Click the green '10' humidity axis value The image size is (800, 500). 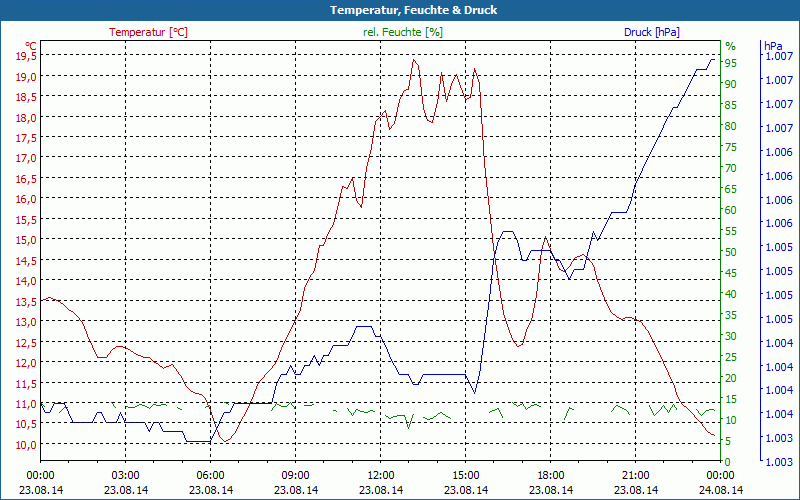731,420
